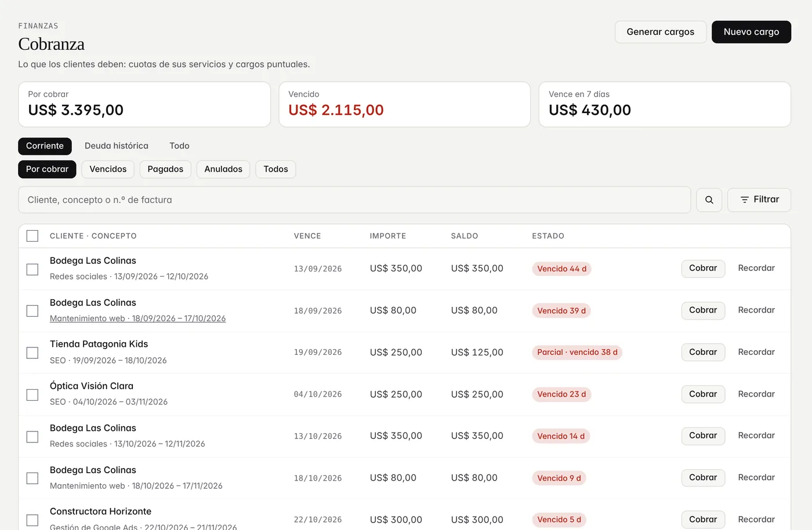Send Recordar reminder for Vencido 14 d row
Screen dimensions: 812x530
click(x=756, y=435)
